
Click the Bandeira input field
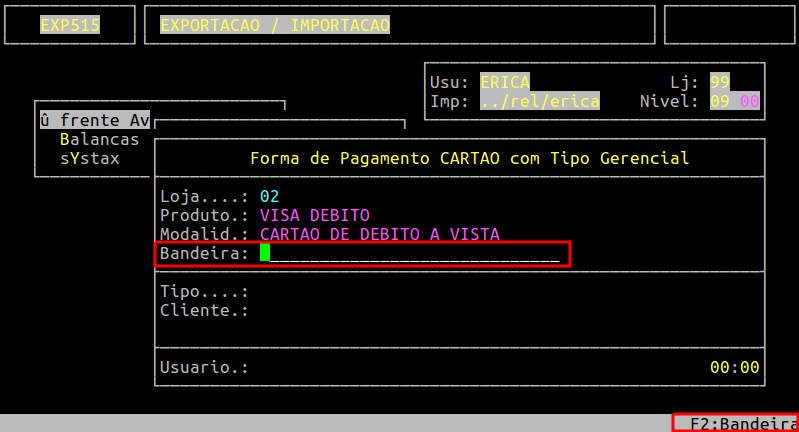[410, 254]
